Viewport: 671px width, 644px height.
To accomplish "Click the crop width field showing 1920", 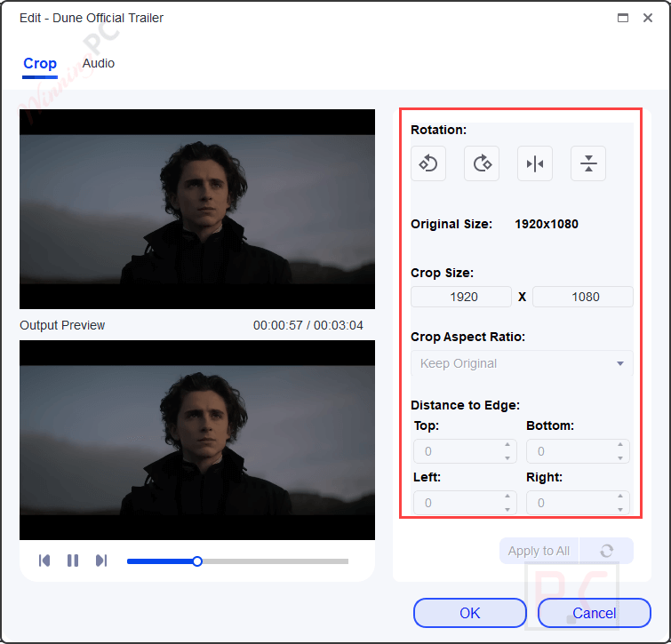I will tap(461, 297).
